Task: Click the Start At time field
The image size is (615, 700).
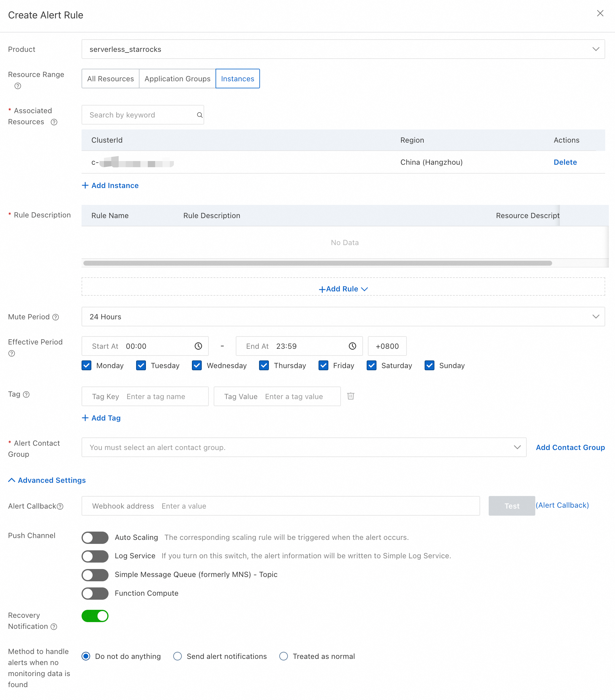Action: pyautogui.click(x=145, y=346)
